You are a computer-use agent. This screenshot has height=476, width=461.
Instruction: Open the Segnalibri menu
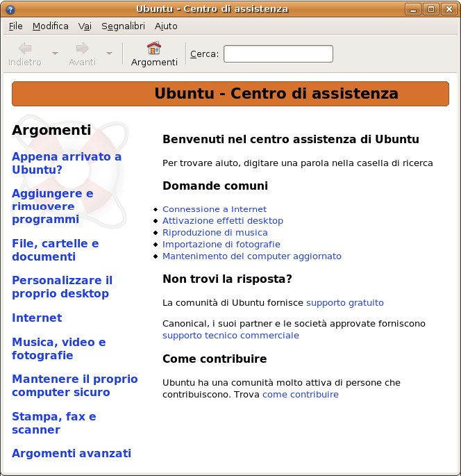(123, 26)
